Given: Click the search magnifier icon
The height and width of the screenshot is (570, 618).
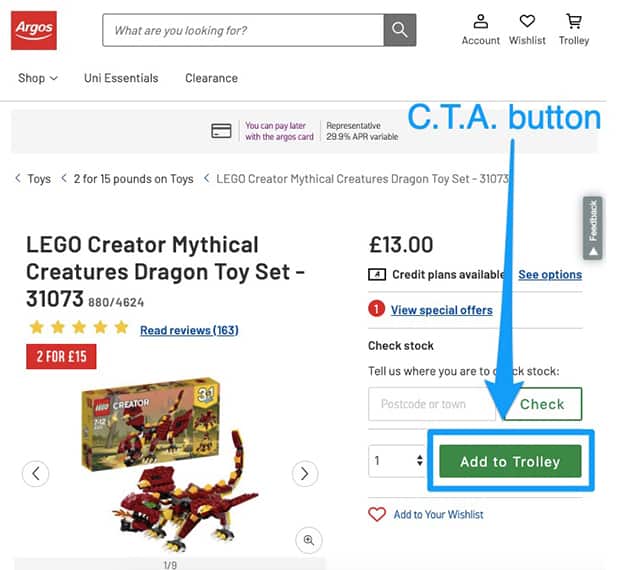Looking at the screenshot, I should tap(400, 30).
